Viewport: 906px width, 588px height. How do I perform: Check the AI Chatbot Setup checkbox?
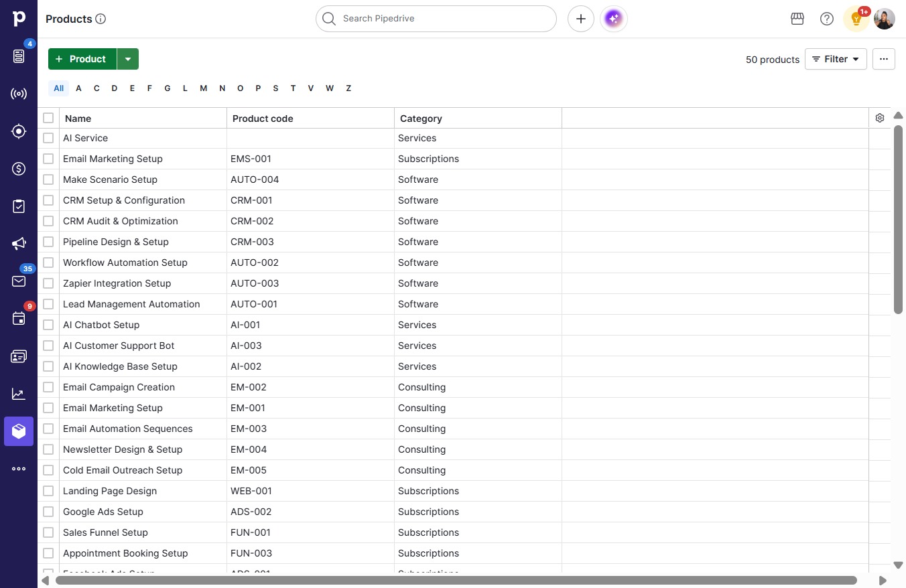pyautogui.click(x=48, y=325)
